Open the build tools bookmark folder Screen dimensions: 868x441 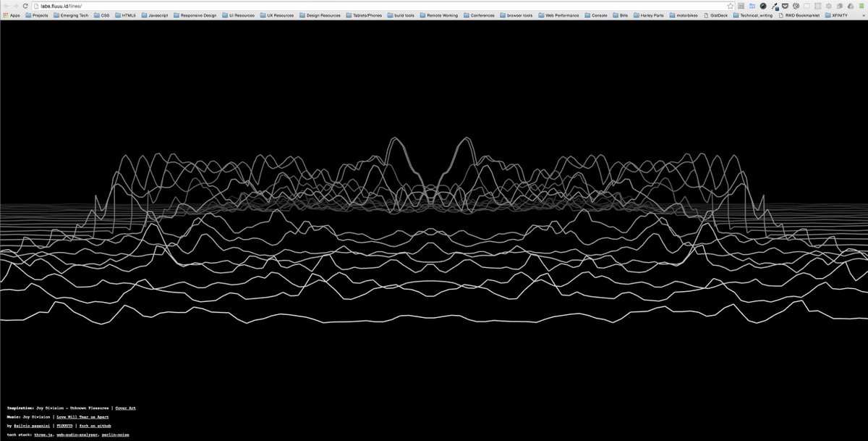(400, 15)
